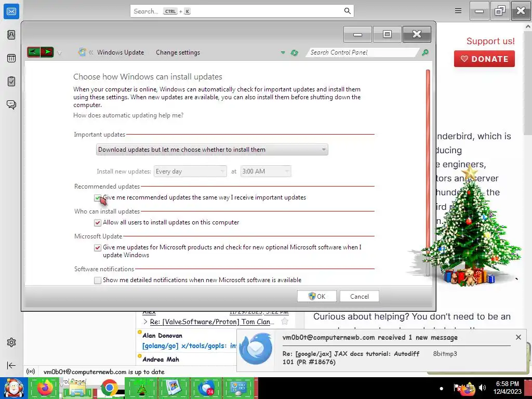Click sender name Alan Donovan
The height and width of the screenshot is (399, 532).
coord(162,335)
